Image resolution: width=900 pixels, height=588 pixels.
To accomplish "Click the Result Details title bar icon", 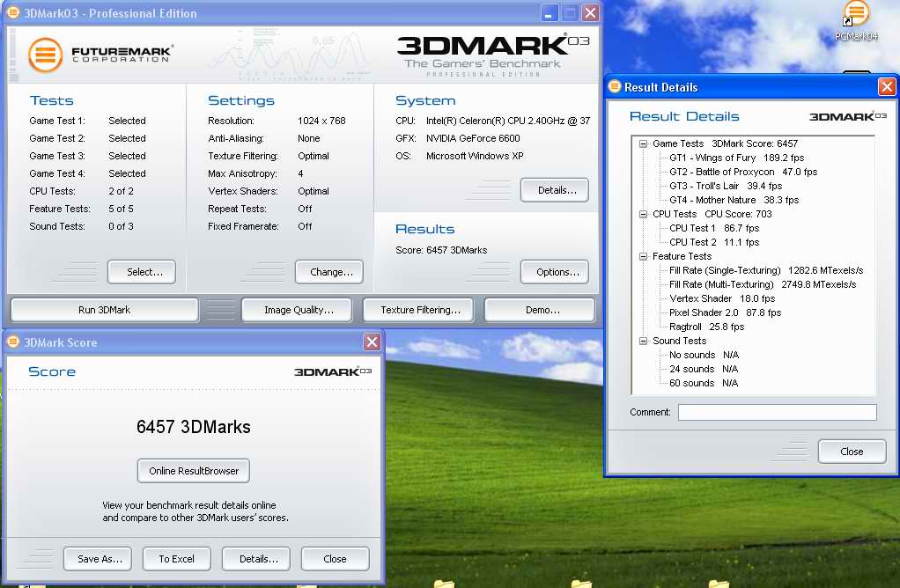I will [x=615, y=86].
